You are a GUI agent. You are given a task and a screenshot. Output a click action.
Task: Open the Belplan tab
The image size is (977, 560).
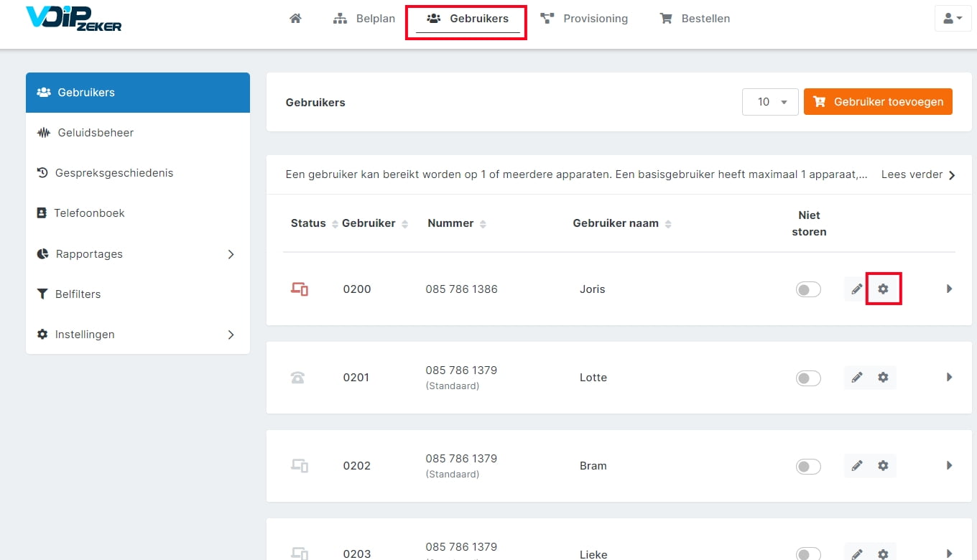pos(364,19)
